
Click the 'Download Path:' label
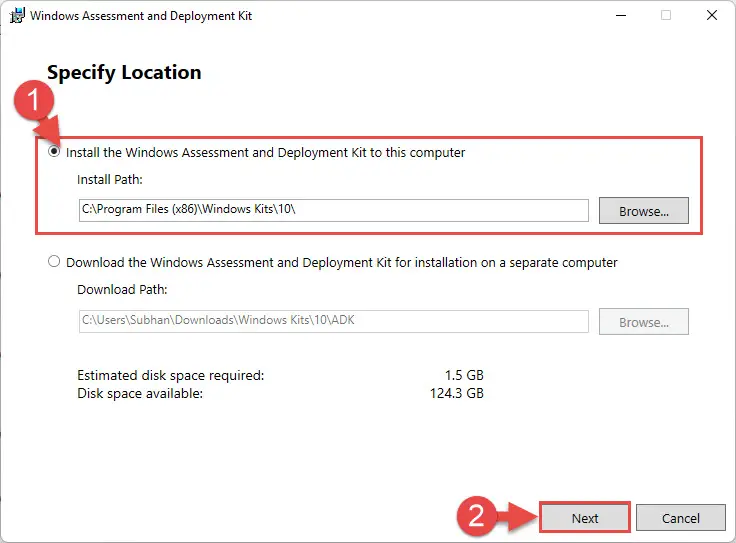coord(122,290)
